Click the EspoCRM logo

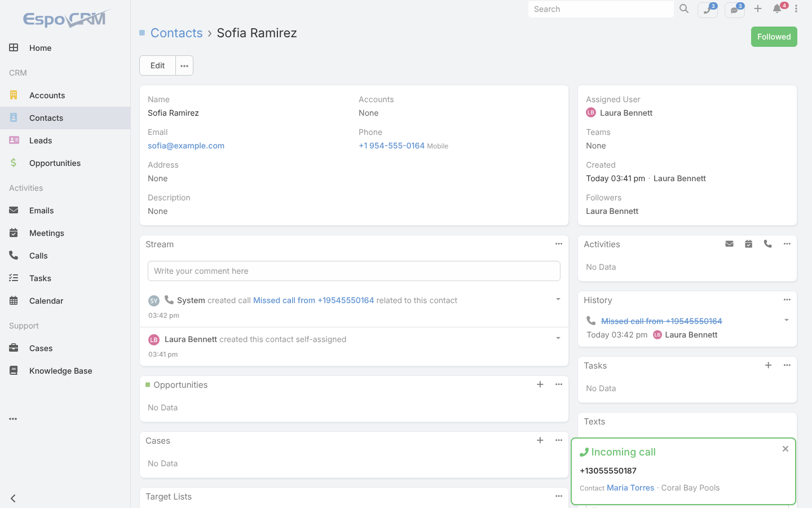pos(65,19)
